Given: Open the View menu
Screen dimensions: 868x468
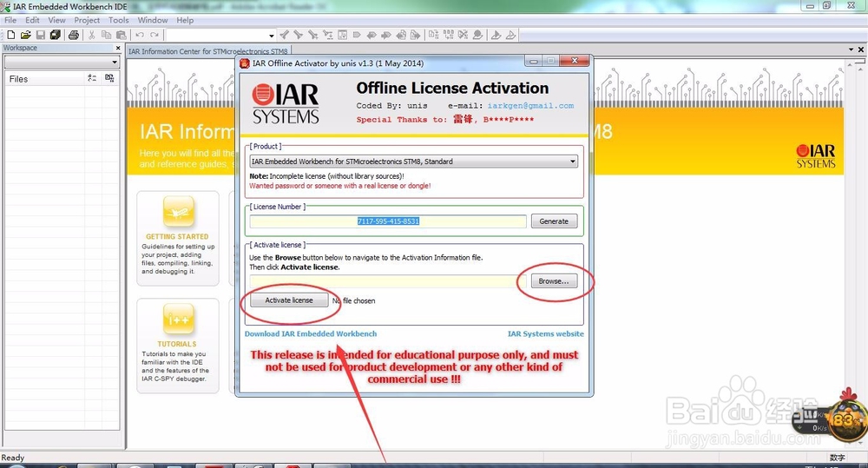Looking at the screenshot, I should tap(56, 20).
